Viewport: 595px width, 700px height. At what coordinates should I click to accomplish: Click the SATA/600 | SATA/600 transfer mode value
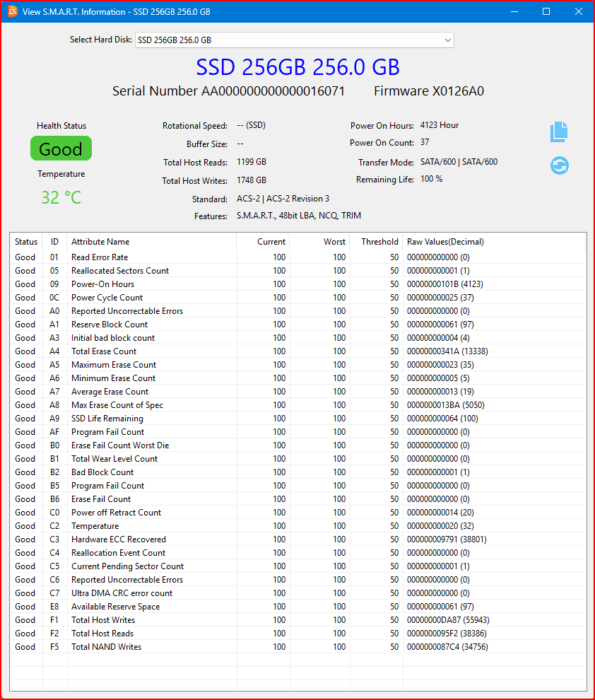click(x=459, y=162)
